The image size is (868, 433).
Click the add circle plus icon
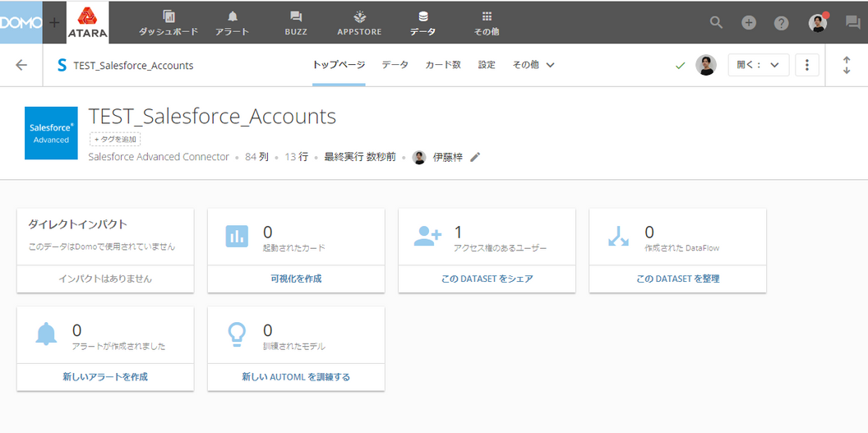click(749, 23)
